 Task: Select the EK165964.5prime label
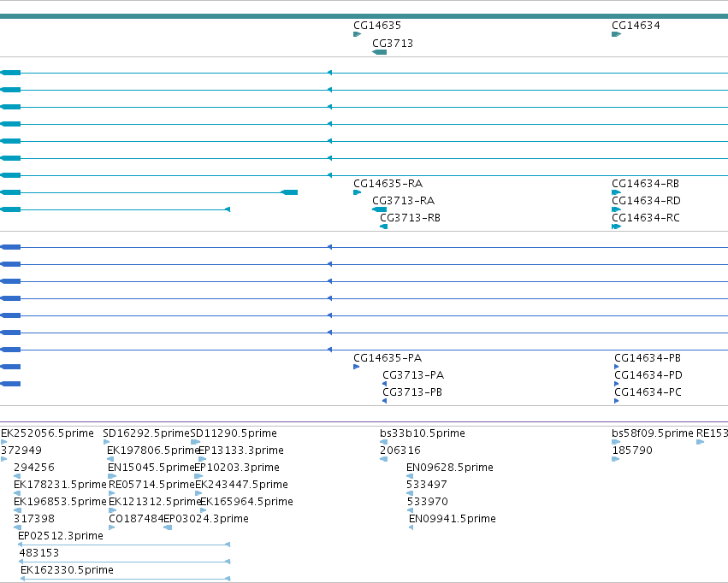[246, 502]
